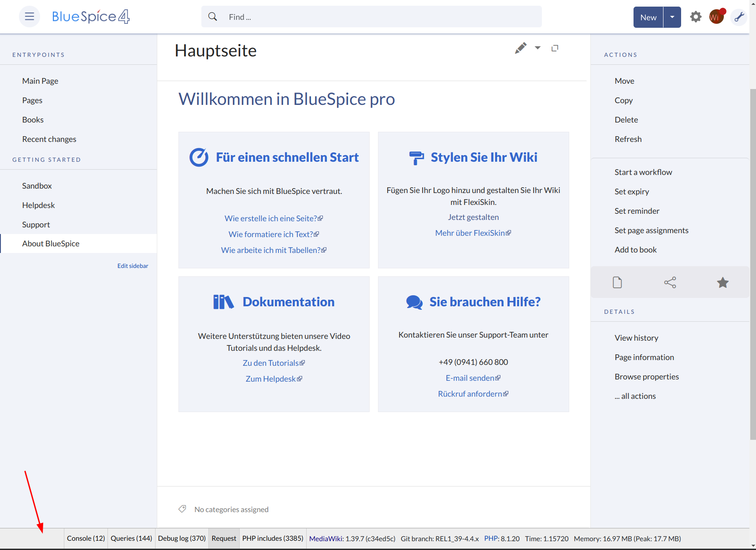Expand the New button dropdown arrow
This screenshot has height=550, width=756.
(x=672, y=17)
